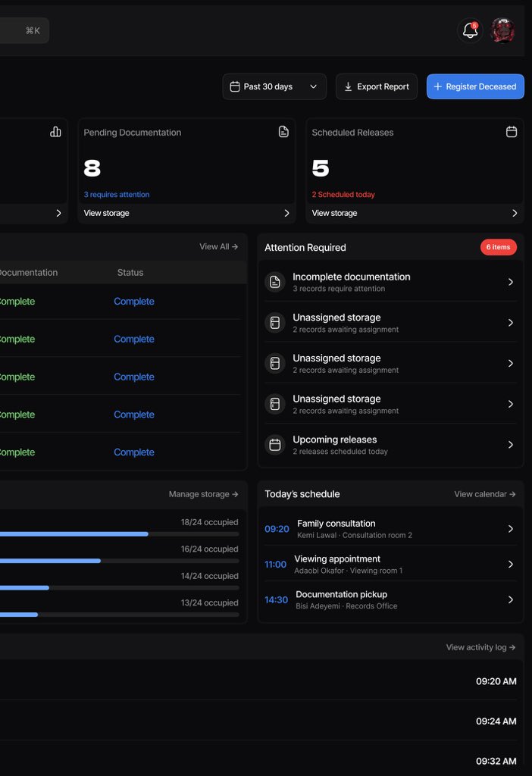
Task: Click the 09:20 AM activity timestamp
Action: coord(496,681)
